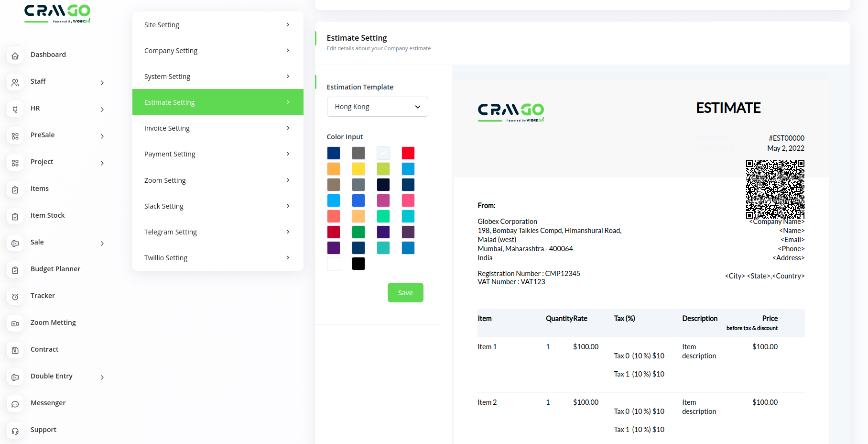Open System Setting section

(x=218, y=77)
